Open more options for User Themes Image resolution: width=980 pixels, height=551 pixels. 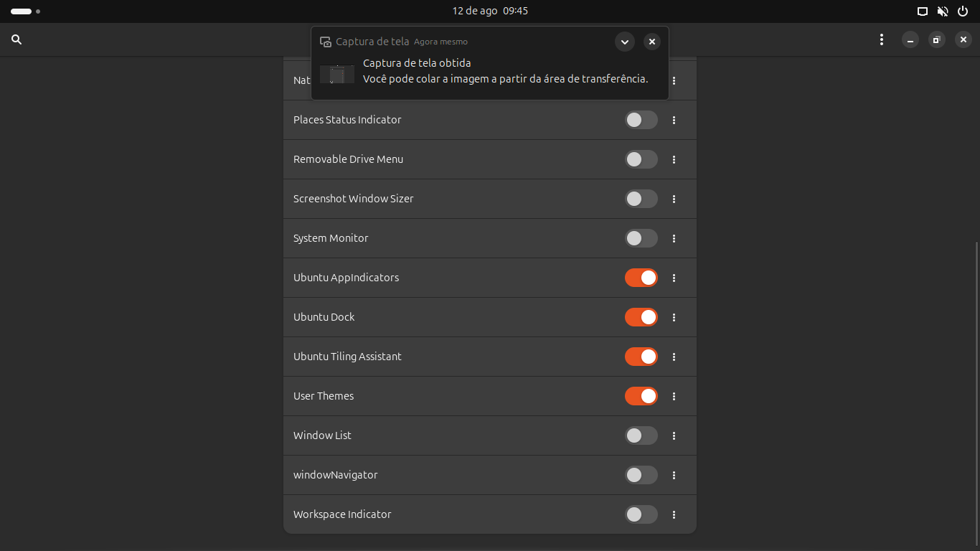pyautogui.click(x=674, y=397)
